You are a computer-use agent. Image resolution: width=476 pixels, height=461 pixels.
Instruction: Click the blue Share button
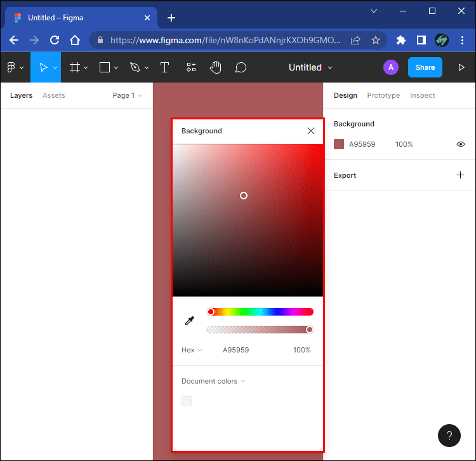(x=425, y=67)
